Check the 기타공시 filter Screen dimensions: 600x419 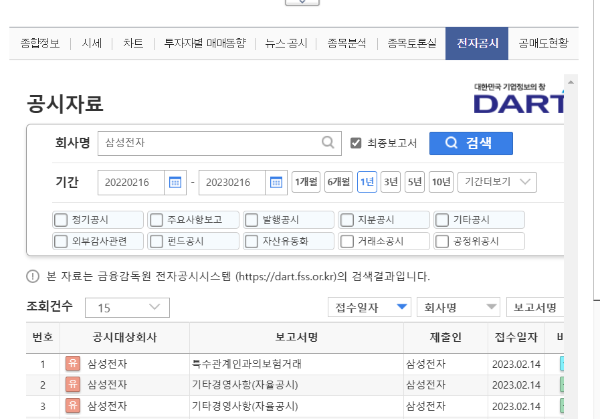[x=442, y=220]
